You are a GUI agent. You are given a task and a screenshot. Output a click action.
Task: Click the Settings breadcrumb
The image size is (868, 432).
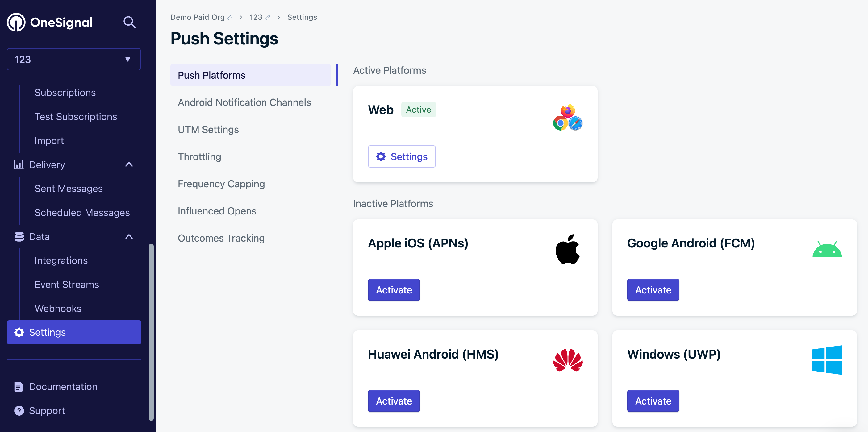302,17
